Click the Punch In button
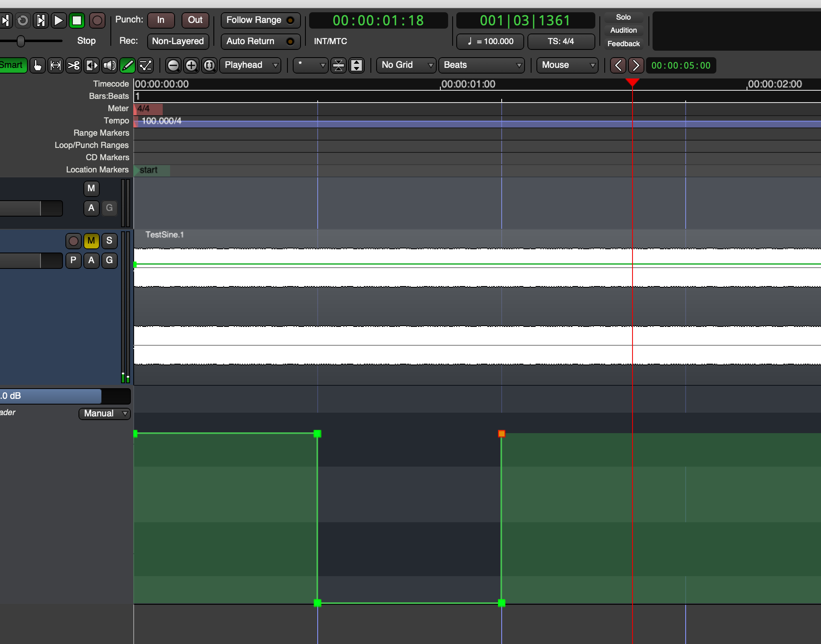This screenshot has height=644, width=821. (x=161, y=20)
